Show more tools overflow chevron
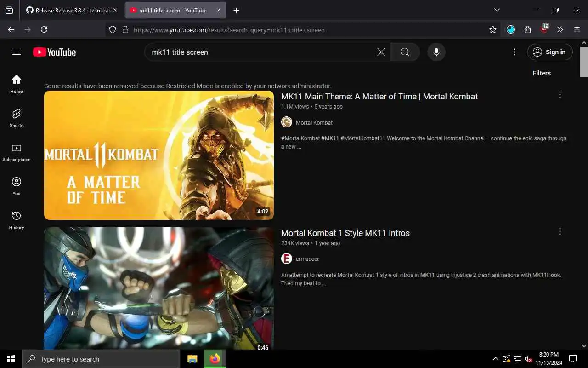The width and height of the screenshot is (588, 368). (560, 29)
